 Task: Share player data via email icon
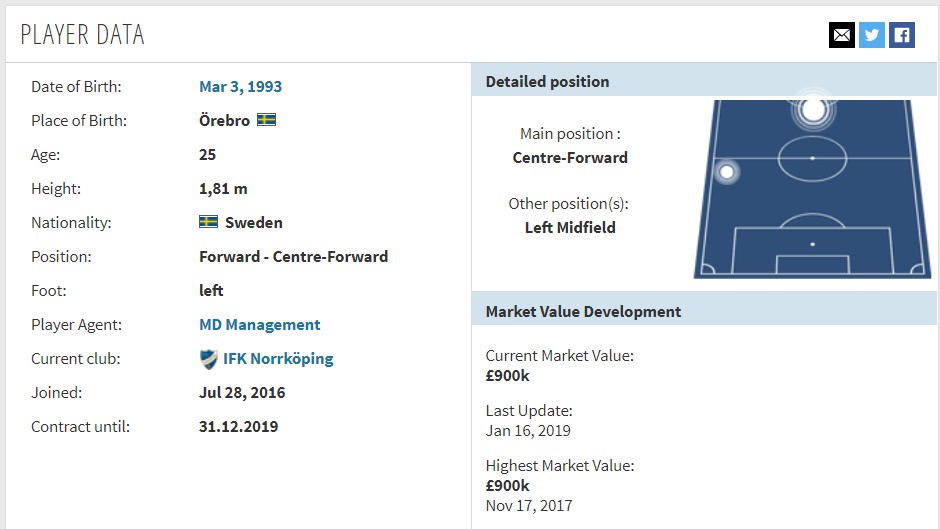(842, 35)
